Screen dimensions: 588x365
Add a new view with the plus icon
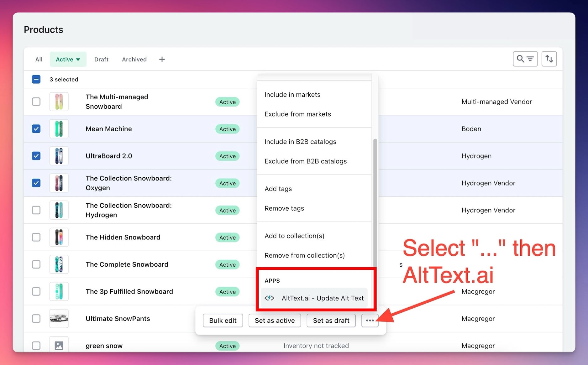coord(162,59)
